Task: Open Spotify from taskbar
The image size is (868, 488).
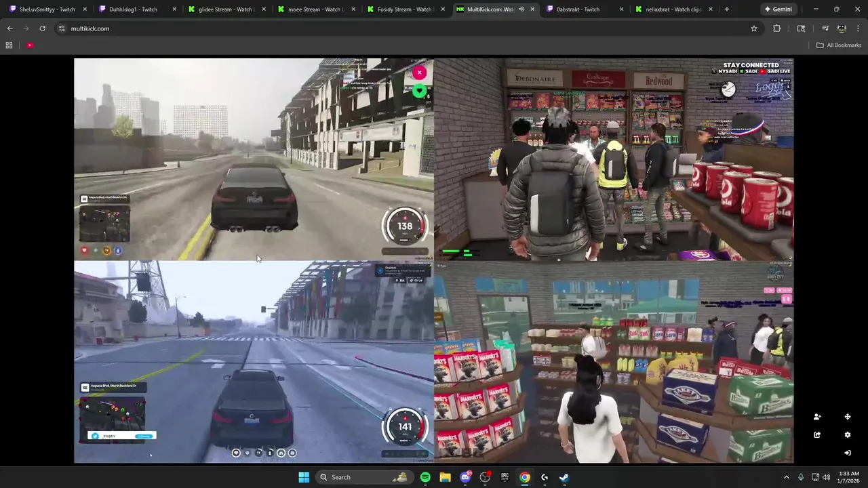Action: [x=425, y=477]
